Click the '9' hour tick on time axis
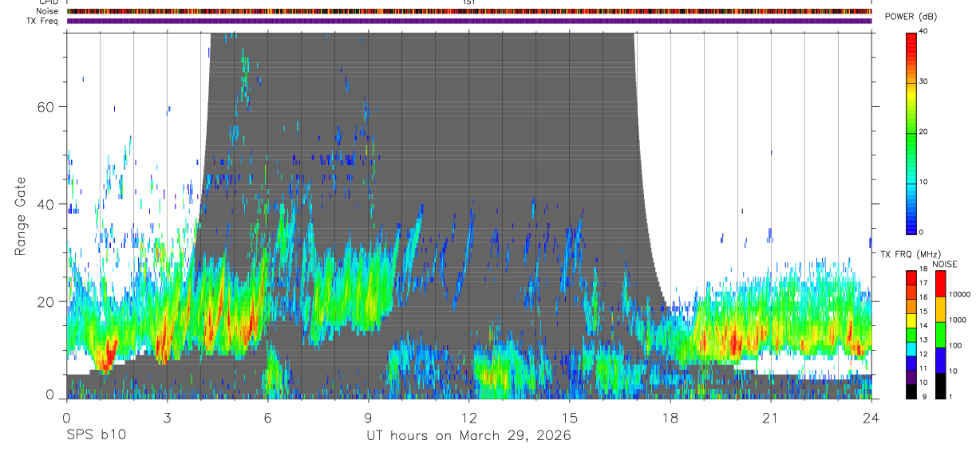Viewport: 980px width, 452px height. tap(368, 418)
